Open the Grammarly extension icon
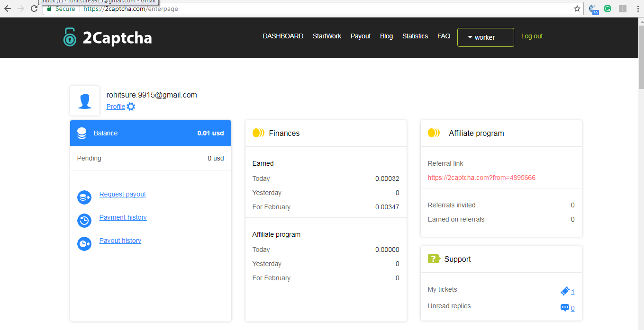Screen dimensions: 644x330 point(607,9)
